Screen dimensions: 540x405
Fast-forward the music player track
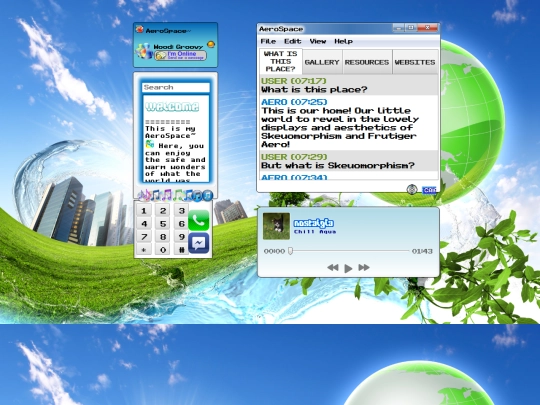click(x=364, y=268)
